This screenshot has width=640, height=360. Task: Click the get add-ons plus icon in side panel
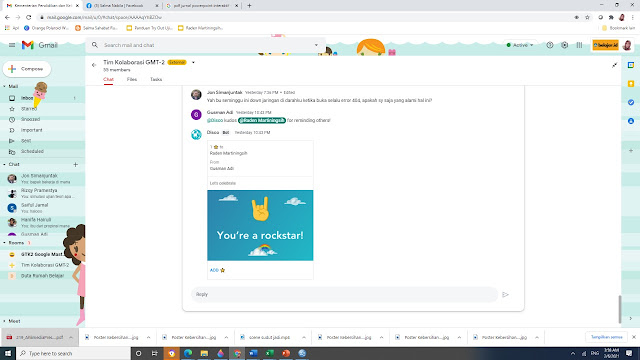(631, 151)
